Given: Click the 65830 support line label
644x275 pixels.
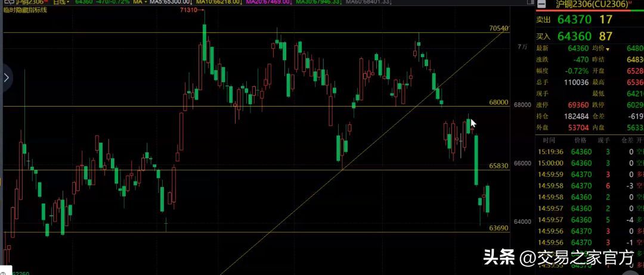Looking at the screenshot, I should (499, 166).
